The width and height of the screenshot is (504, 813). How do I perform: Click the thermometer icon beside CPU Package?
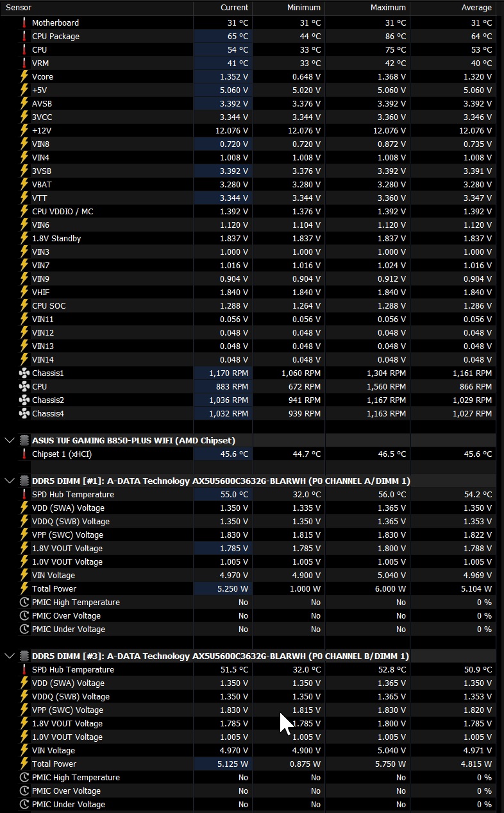[x=24, y=37]
